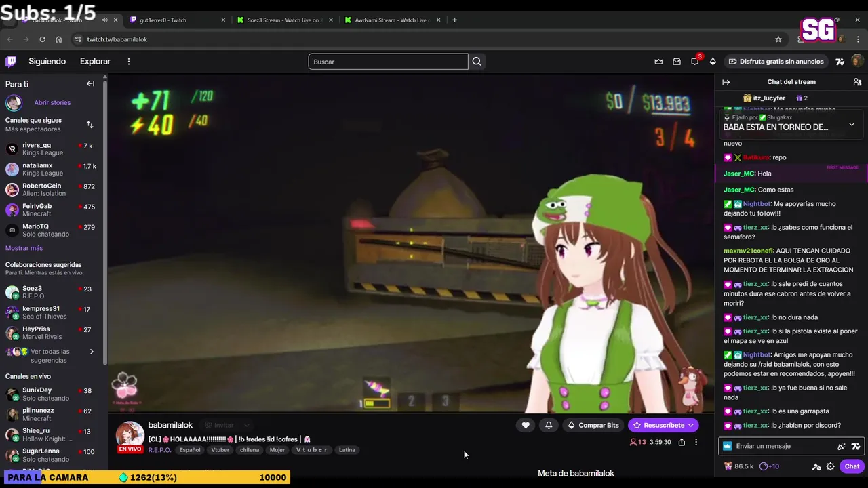Collapse the stream chat panel

(x=726, y=82)
